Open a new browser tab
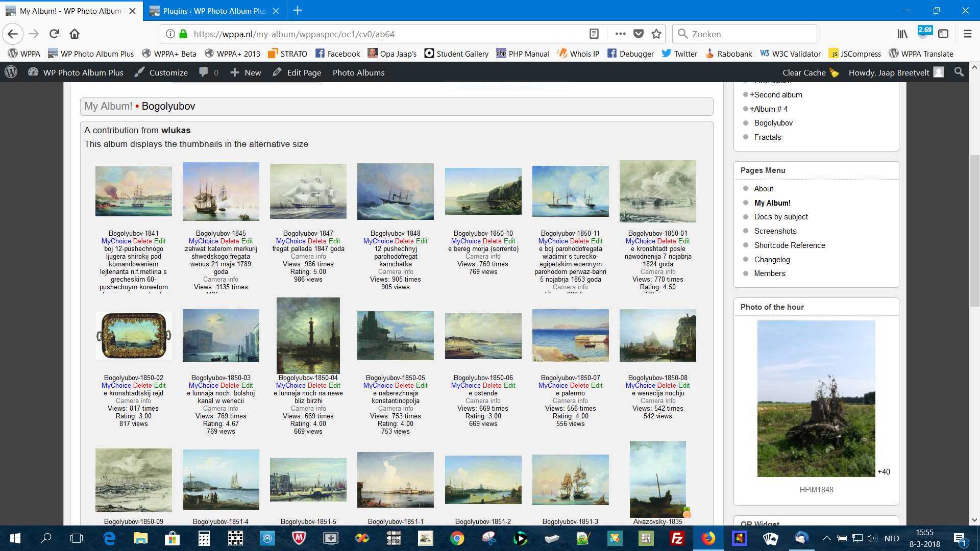Screen dimensions: 980x551 click(298, 10)
